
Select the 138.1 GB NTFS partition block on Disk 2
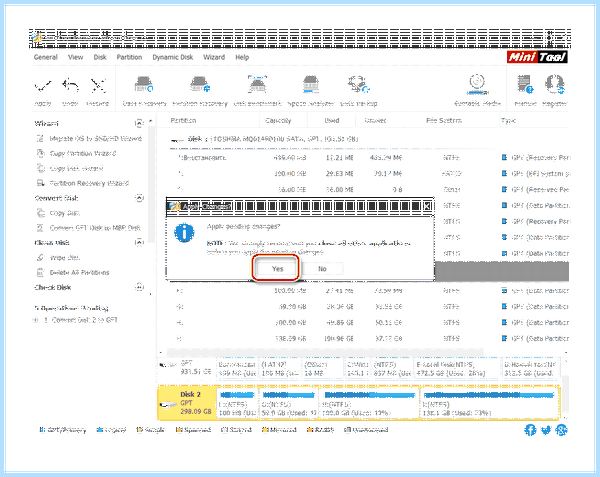point(489,404)
